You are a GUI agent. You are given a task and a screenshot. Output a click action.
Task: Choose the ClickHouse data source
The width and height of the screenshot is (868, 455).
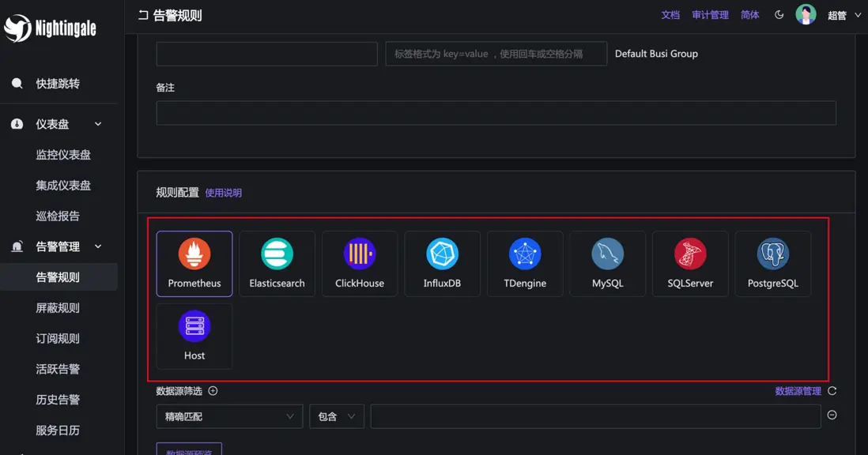point(359,264)
